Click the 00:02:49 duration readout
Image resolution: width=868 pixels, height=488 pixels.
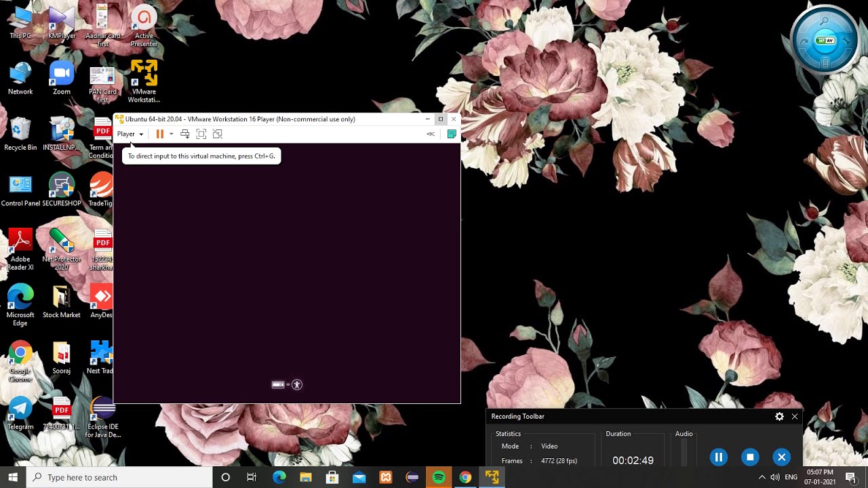coord(633,460)
